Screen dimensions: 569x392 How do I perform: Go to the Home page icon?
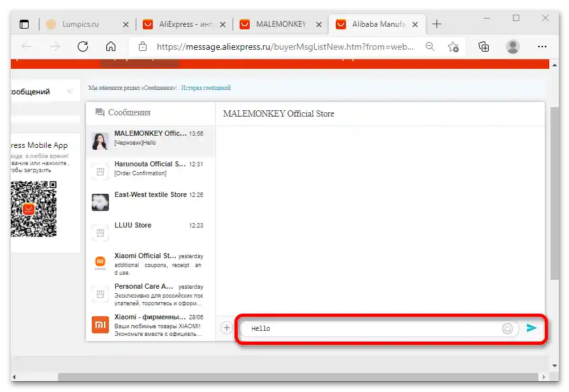tap(111, 47)
